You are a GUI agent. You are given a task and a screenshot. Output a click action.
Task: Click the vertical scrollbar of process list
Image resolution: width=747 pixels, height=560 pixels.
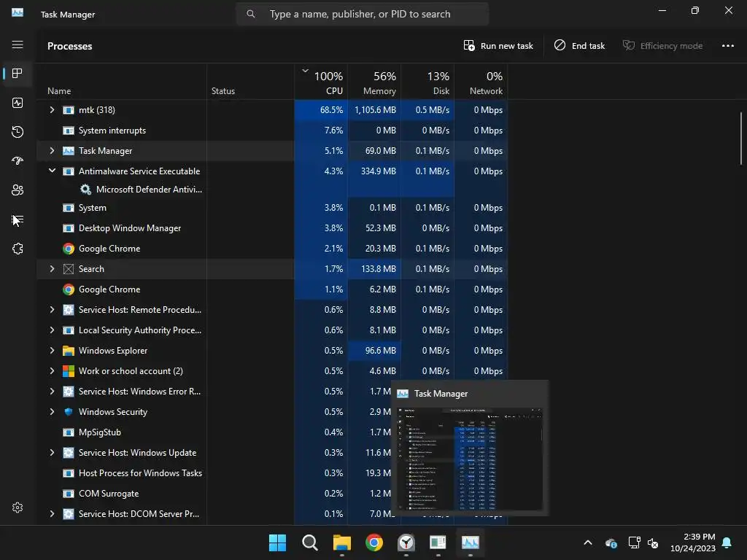[x=741, y=139]
